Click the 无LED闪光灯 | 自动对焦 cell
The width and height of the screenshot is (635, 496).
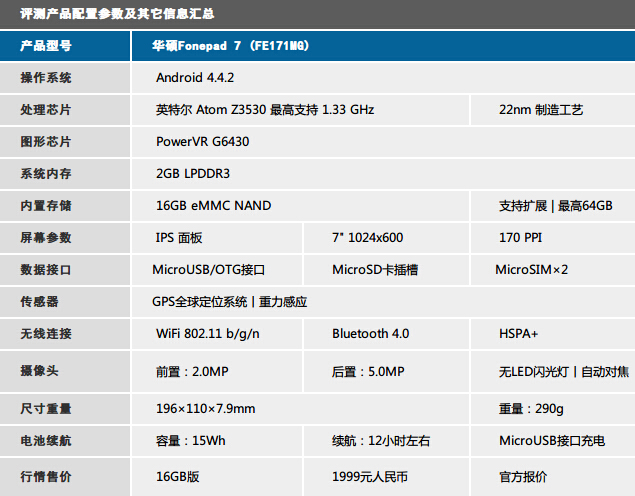553,371
